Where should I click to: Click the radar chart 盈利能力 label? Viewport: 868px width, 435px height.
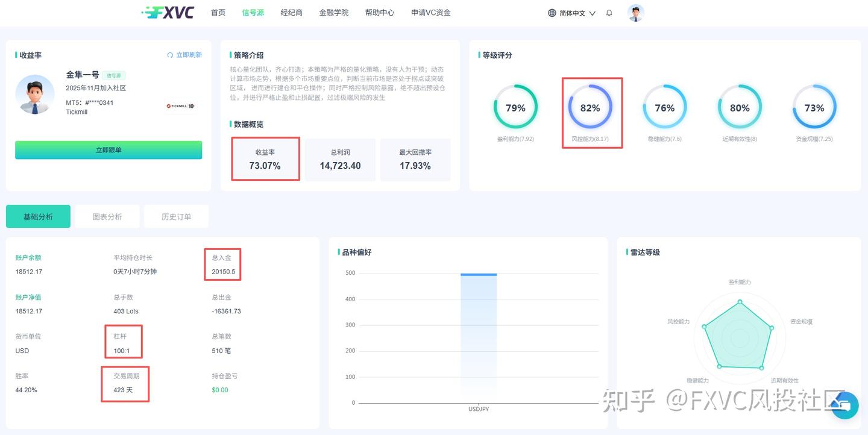click(740, 282)
